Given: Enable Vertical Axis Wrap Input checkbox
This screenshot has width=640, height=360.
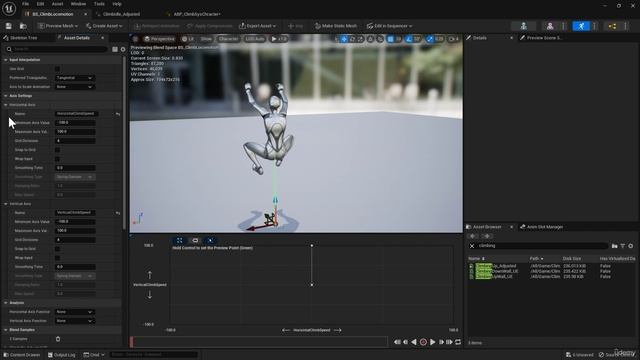Looking at the screenshot, I should pyautogui.click(x=57, y=258).
